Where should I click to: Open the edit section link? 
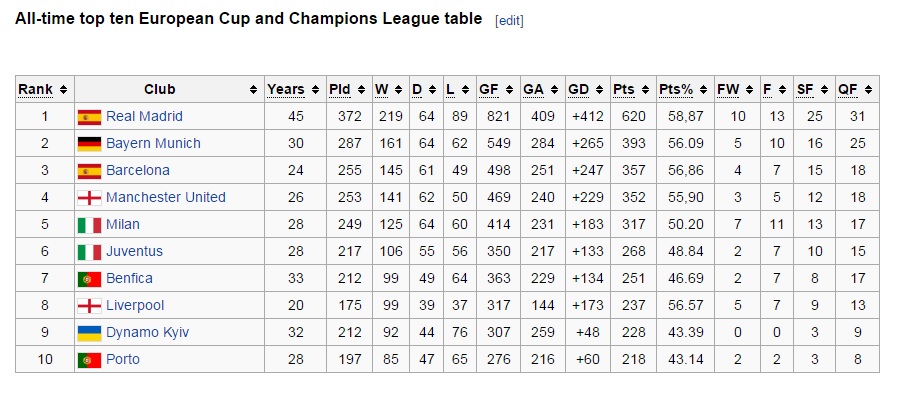[509, 21]
